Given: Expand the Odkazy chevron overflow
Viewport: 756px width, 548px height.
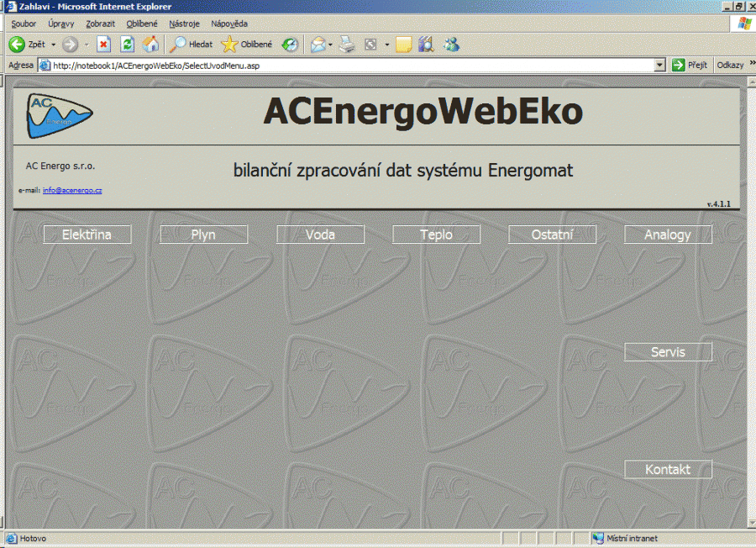Looking at the screenshot, I should [x=752, y=63].
